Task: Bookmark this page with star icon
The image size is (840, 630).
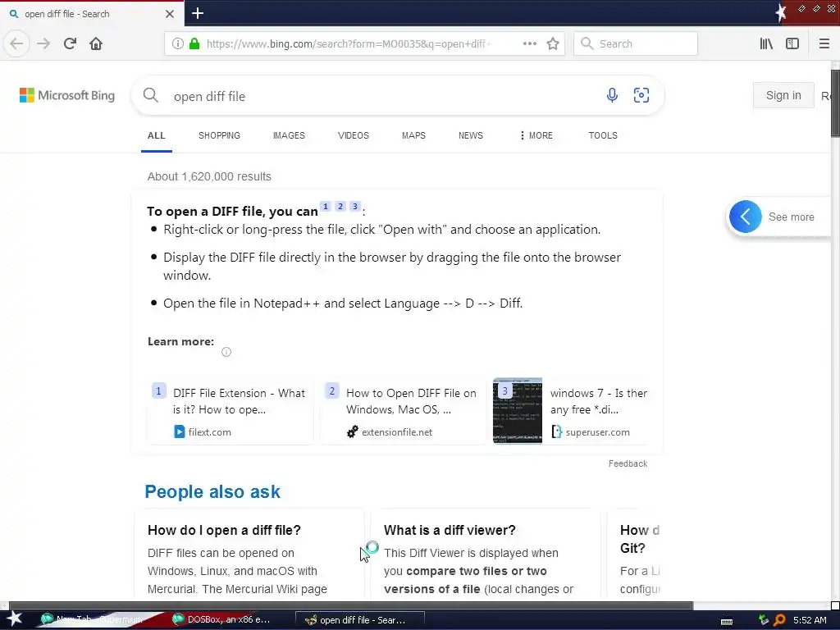Action: point(553,43)
